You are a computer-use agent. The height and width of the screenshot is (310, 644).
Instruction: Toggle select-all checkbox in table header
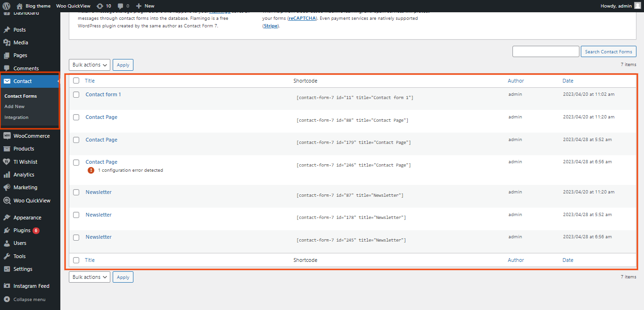(x=76, y=81)
